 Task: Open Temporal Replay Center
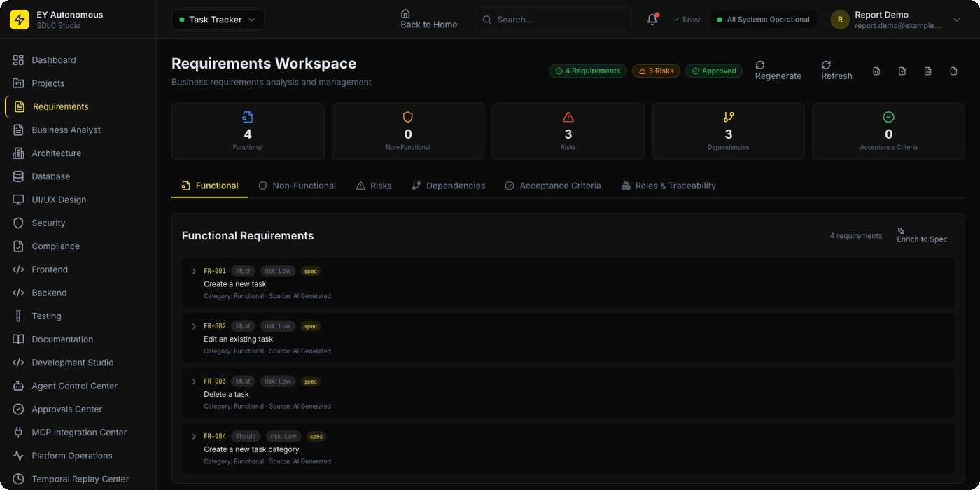click(78, 479)
